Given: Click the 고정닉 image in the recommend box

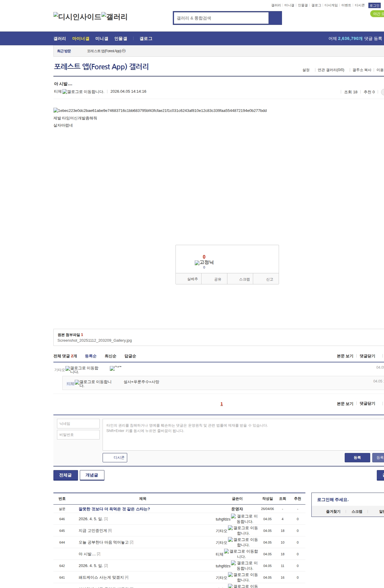Looking at the screenshot, I should (x=204, y=262).
